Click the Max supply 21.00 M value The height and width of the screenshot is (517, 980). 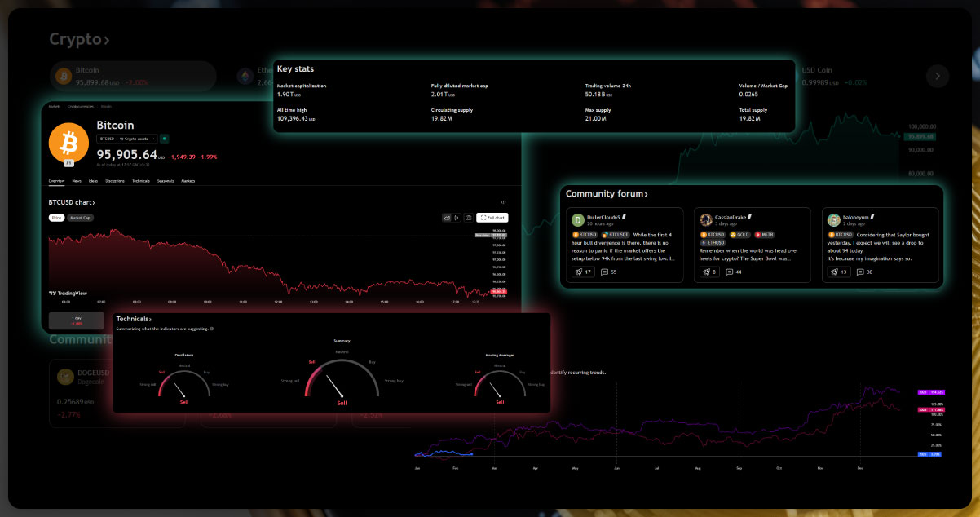tap(597, 118)
